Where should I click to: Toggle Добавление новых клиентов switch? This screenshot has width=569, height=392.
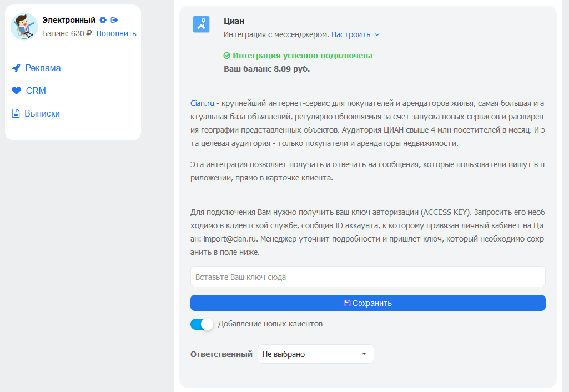tap(202, 324)
